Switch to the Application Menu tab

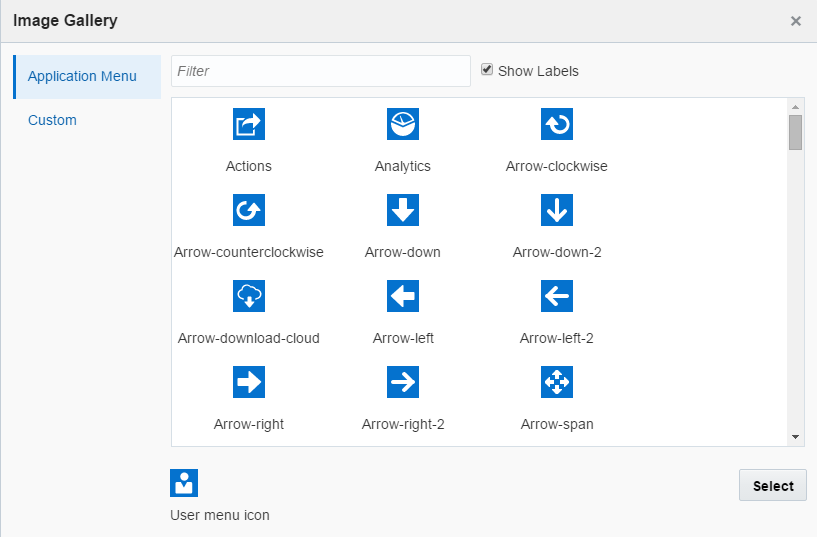point(82,77)
